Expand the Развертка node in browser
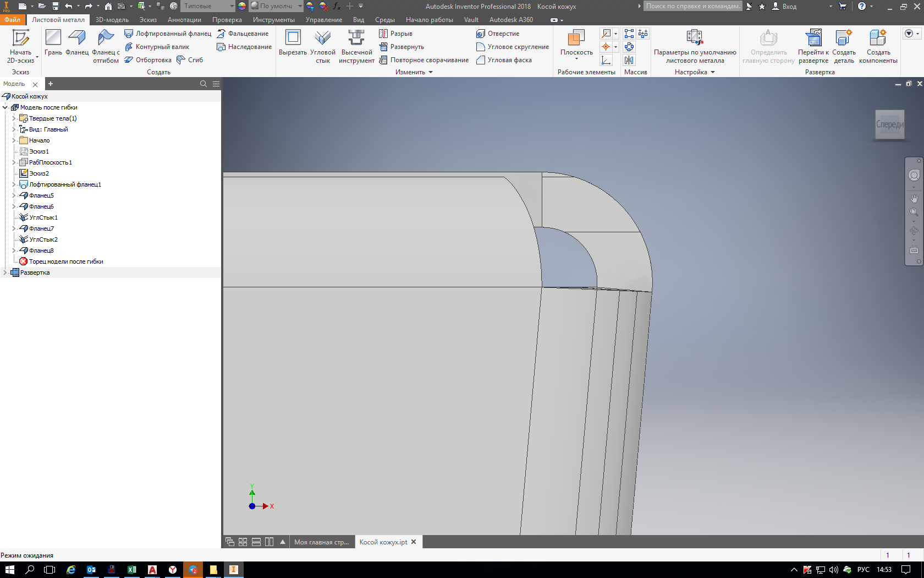 tap(5, 272)
